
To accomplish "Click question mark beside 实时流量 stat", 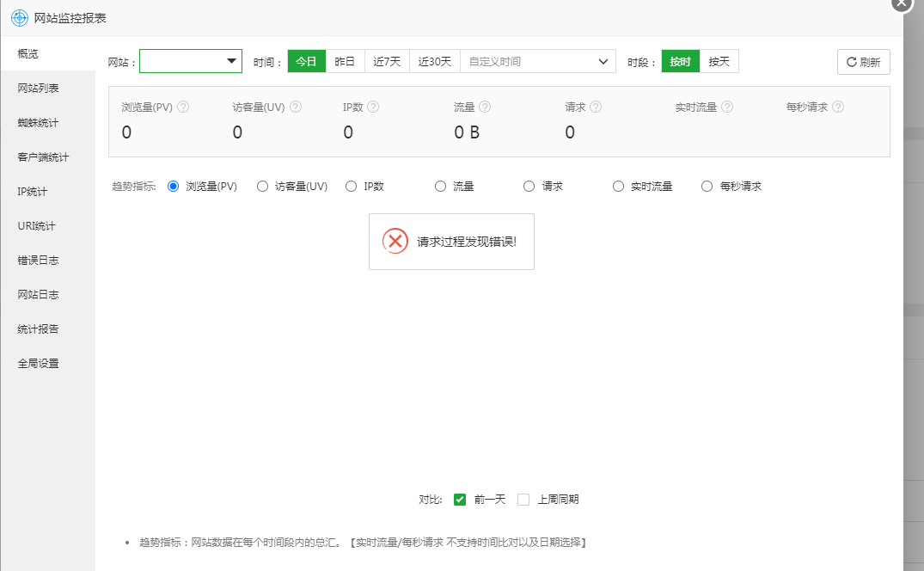I will 727,107.
